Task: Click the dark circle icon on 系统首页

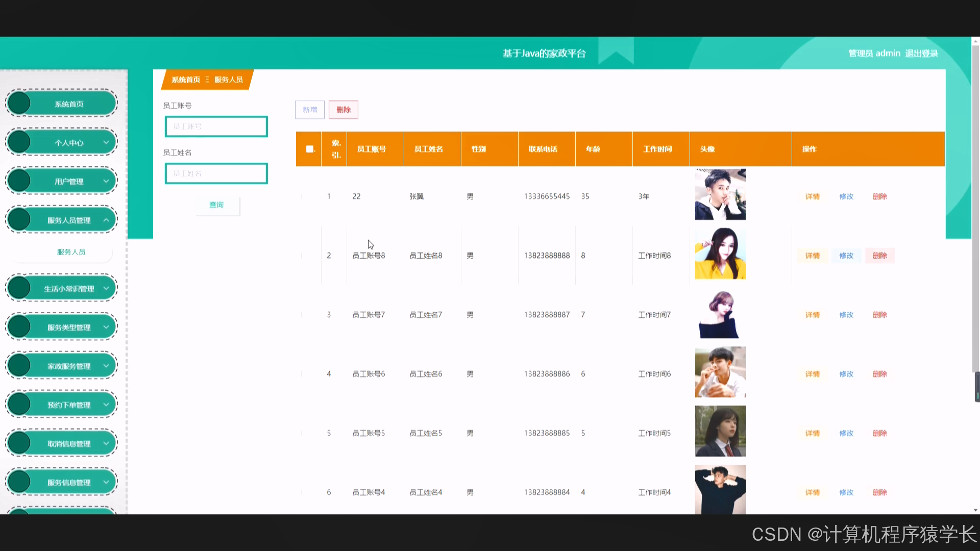Action: [x=19, y=104]
